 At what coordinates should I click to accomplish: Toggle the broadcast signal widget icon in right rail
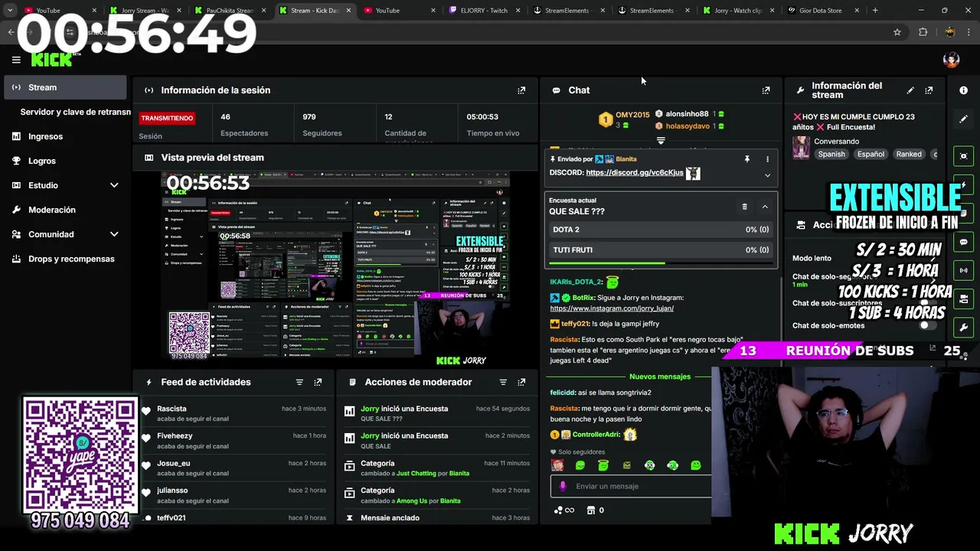[963, 270]
